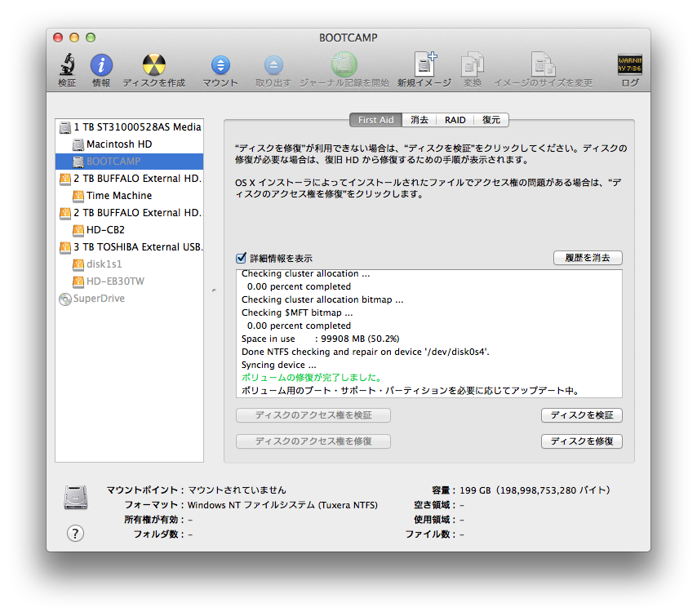Select the HD-CB2 volume
This screenshot has height=616, width=697.
pos(129,230)
